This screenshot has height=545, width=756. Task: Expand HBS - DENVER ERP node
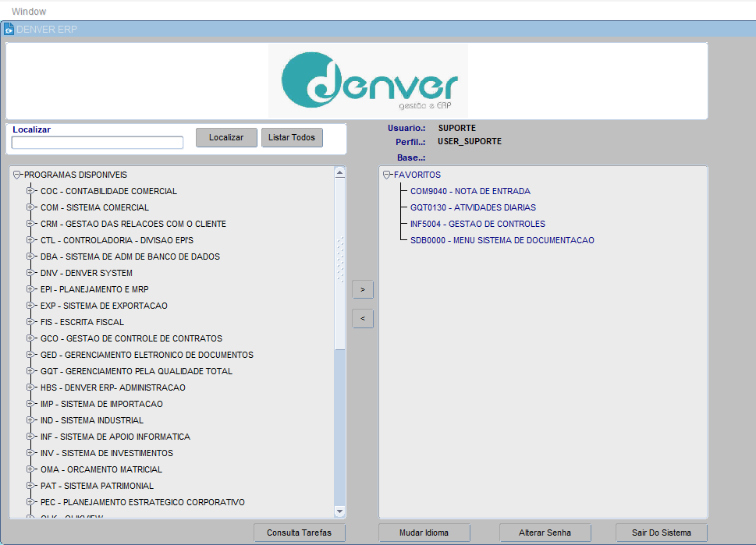pos(30,388)
